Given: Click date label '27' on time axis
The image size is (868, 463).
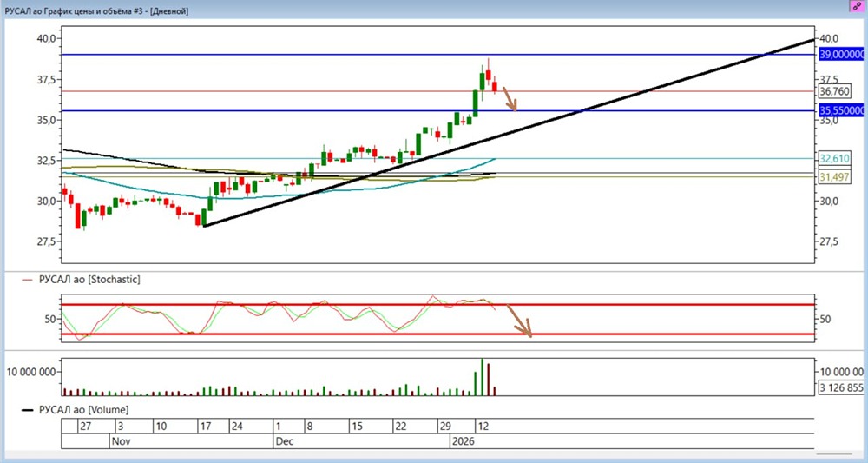Looking at the screenshot, I should [85, 427].
